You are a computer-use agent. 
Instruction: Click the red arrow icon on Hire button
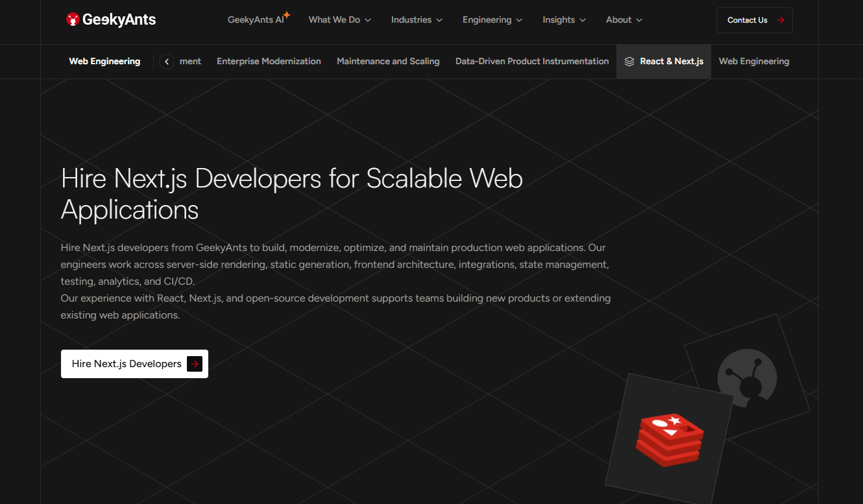pos(195,364)
